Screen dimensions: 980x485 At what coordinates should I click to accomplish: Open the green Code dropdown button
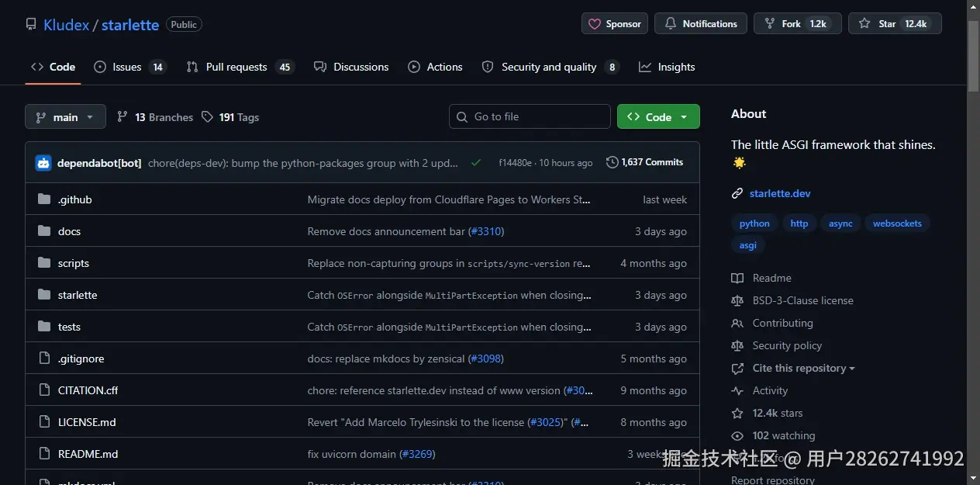658,117
